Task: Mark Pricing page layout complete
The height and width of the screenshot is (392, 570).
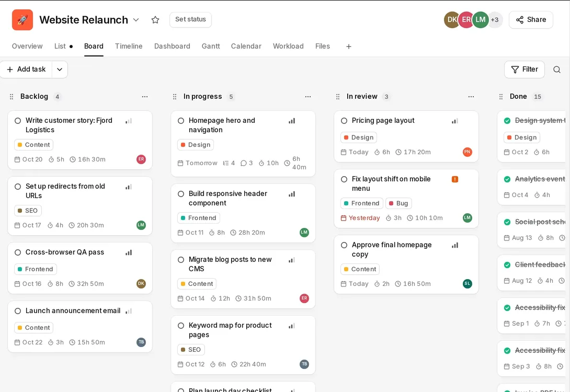Action: (x=344, y=121)
